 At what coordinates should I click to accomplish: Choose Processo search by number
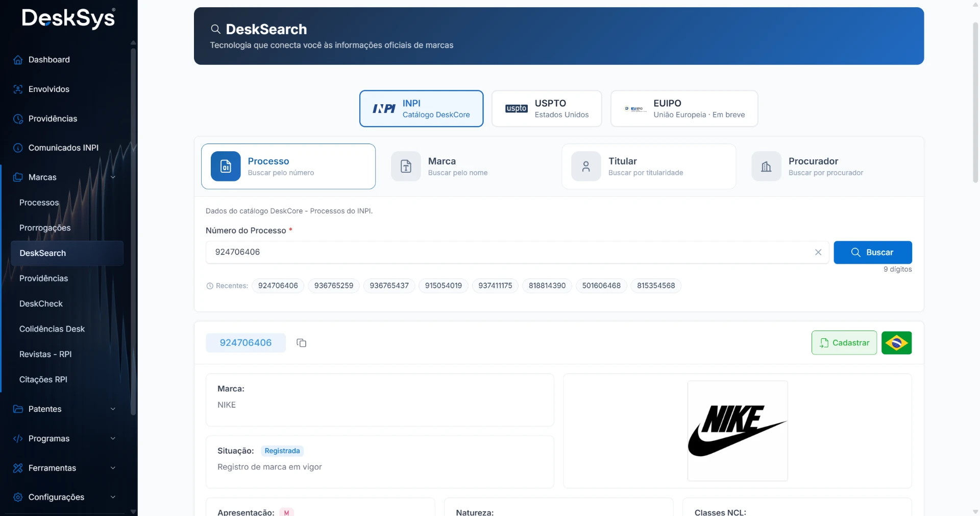coord(288,167)
